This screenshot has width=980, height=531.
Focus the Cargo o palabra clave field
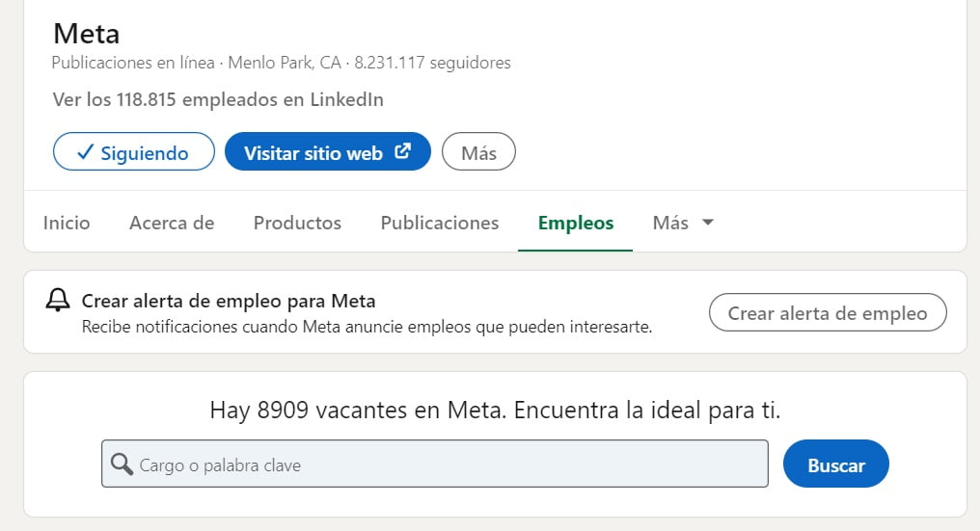[x=435, y=464]
